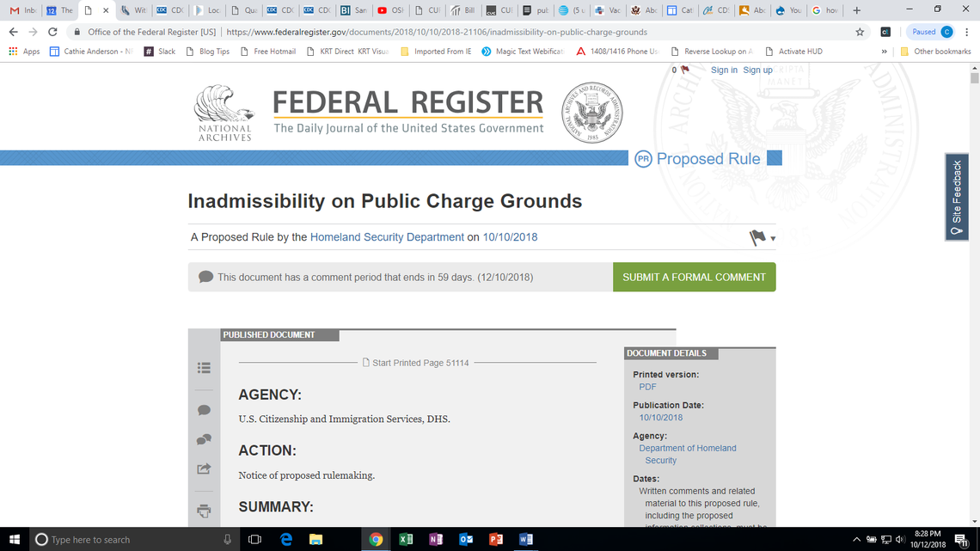980x551 pixels.
Task: Click the Site Feedback side tab
Action: [x=956, y=197]
